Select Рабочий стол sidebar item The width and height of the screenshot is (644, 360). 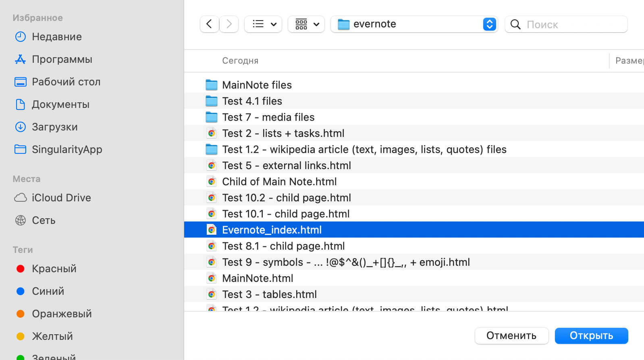(66, 82)
